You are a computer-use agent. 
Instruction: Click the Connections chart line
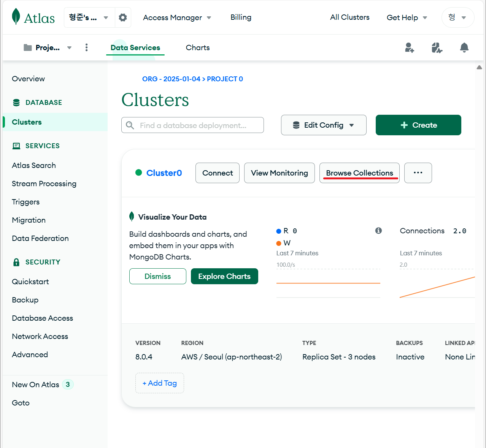(x=437, y=287)
